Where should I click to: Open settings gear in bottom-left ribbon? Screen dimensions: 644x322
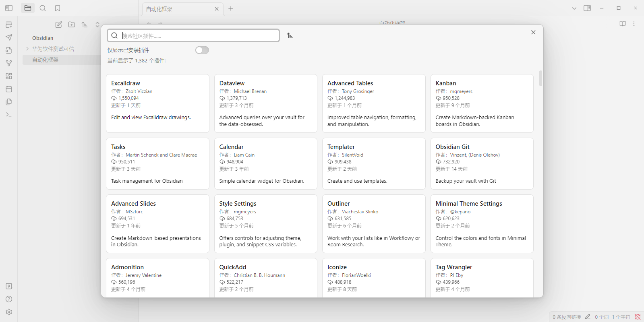point(9,312)
